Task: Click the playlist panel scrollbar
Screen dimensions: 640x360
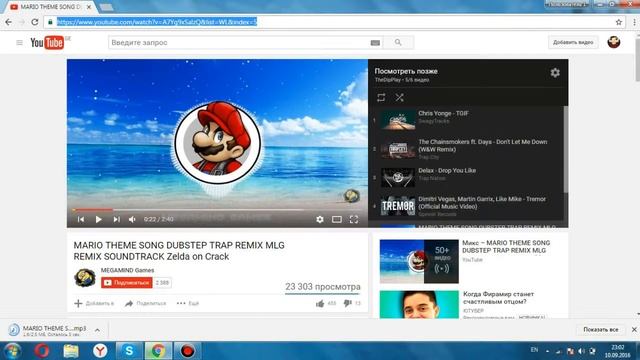Action: pos(566,149)
